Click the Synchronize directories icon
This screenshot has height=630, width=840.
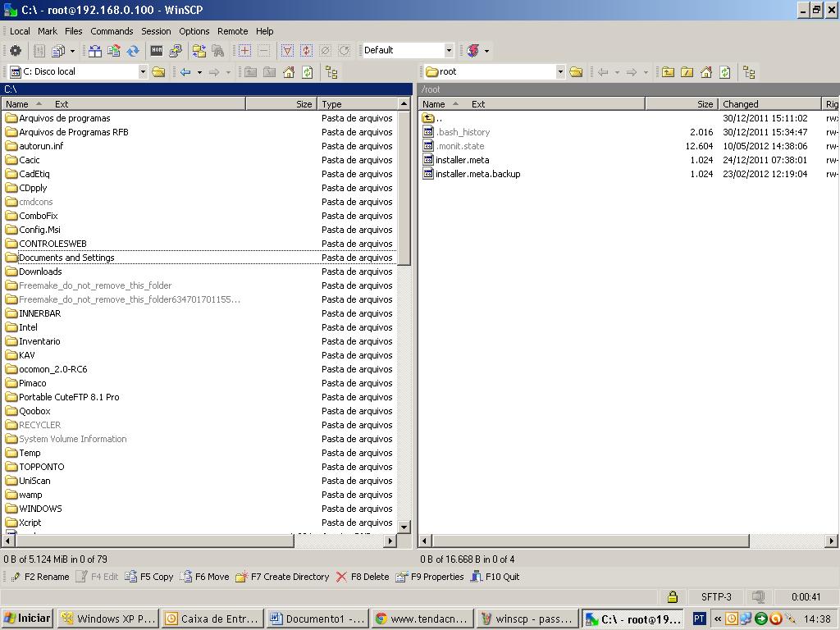[x=113, y=51]
